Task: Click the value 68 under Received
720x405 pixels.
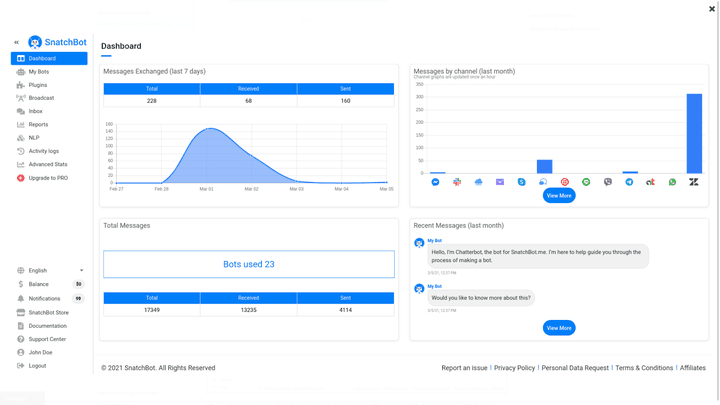Action: coord(248,101)
